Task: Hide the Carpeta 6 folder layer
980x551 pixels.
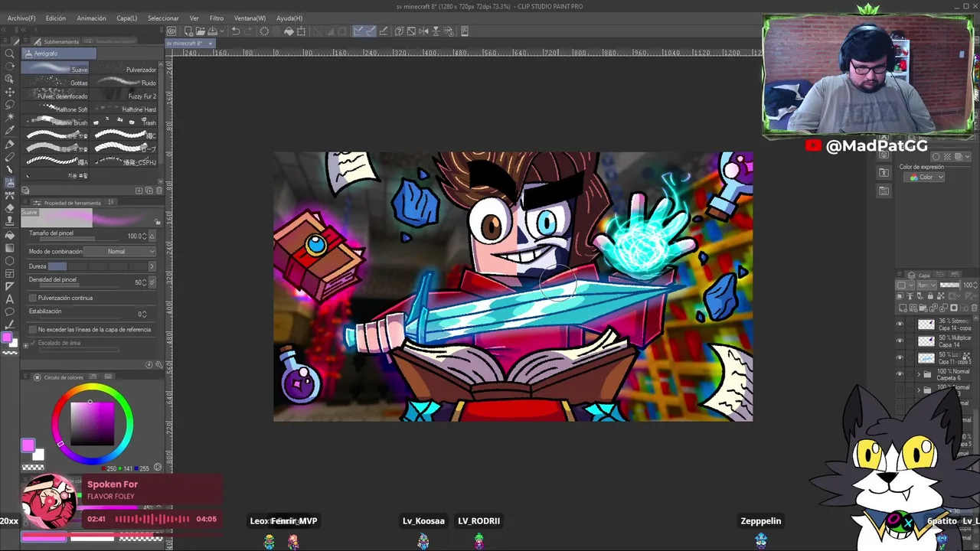Action: (x=900, y=374)
